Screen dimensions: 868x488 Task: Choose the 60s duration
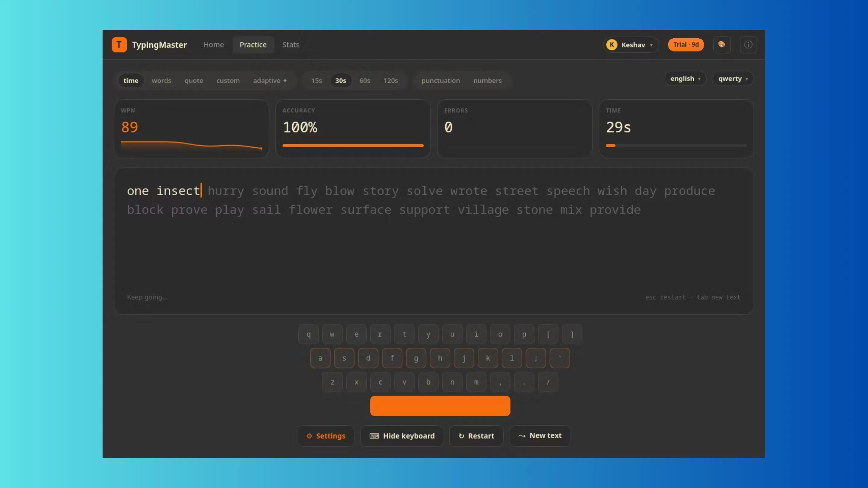pos(365,80)
